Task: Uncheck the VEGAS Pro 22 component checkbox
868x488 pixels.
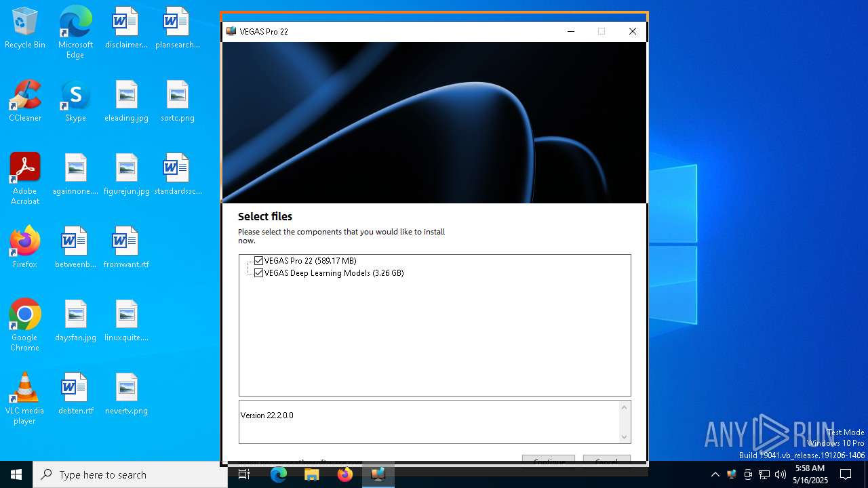Action: tap(258, 261)
